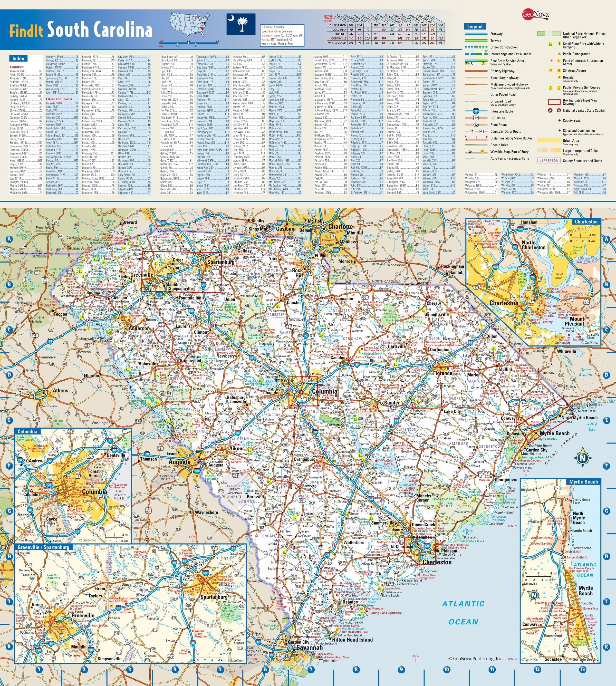Image resolution: width=616 pixels, height=686 pixels.
Task: Click the Rest Area; Service Area legend symbols
Action: coord(476,63)
